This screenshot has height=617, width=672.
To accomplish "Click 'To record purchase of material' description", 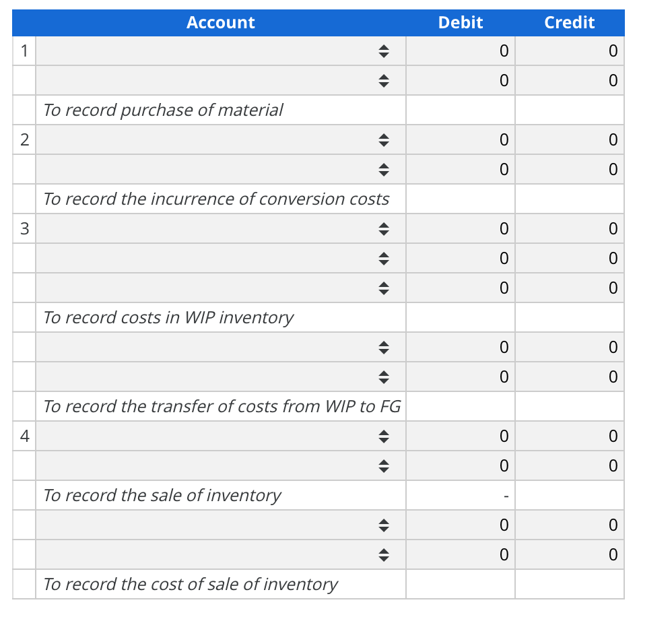I will click(163, 110).
